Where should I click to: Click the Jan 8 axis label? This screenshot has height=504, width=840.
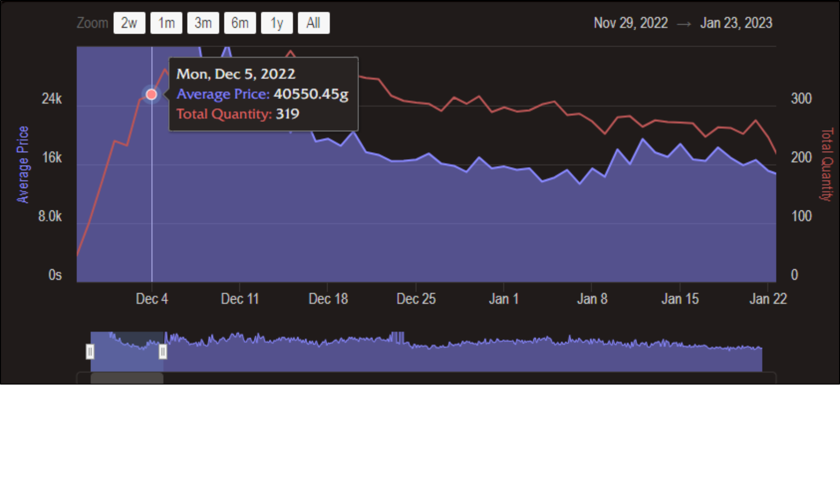tap(592, 299)
